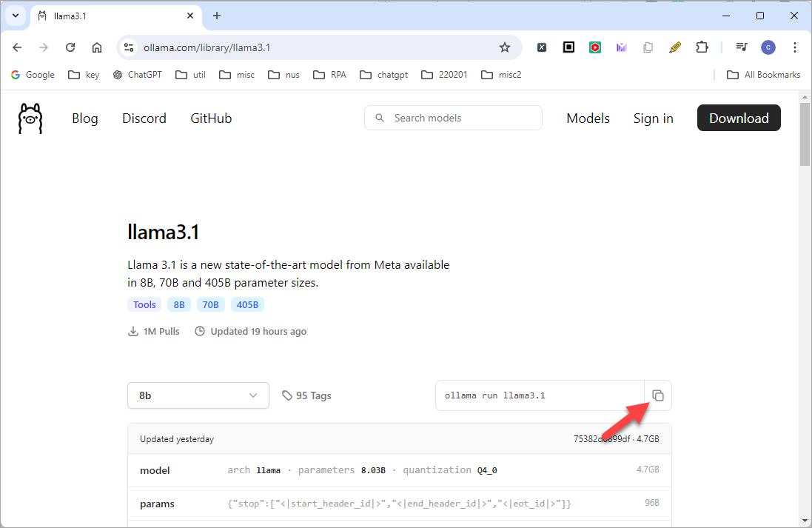Open the misc bookmarks folder
The height and width of the screenshot is (528, 812).
pos(237,75)
